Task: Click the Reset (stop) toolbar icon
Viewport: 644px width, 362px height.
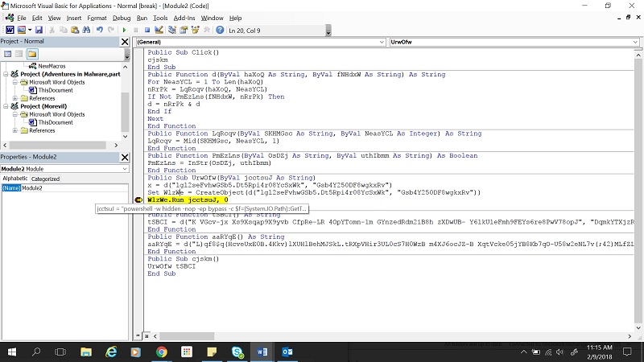Action: click(x=147, y=30)
